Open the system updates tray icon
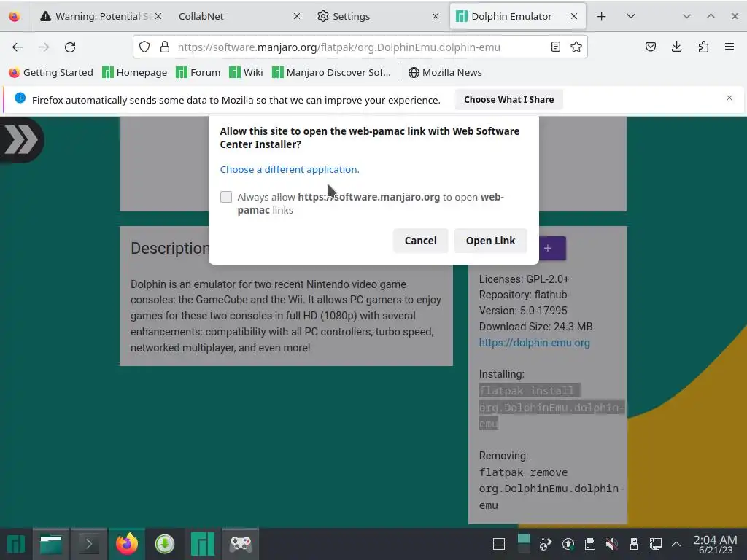The width and height of the screenshot is (747, 560). (x=568, y=544)
